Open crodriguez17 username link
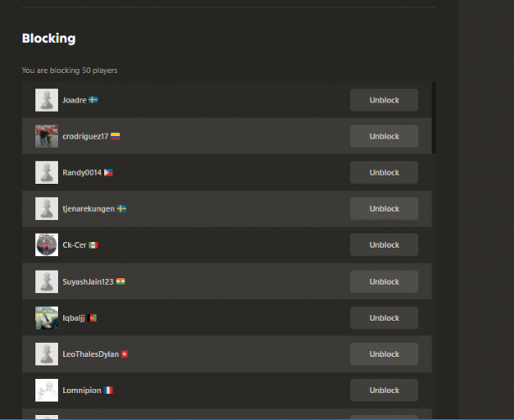 (85, 136)
